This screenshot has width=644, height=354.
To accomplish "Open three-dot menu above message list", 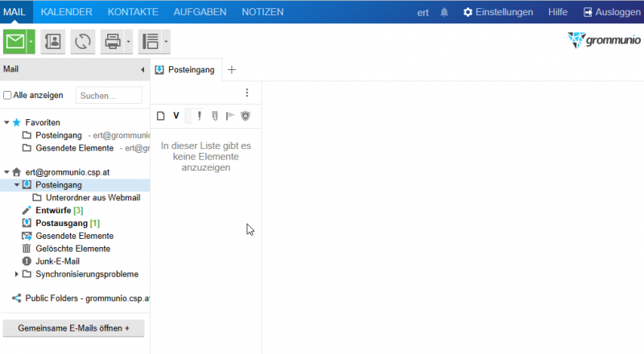I will click(x=247, y=93).
